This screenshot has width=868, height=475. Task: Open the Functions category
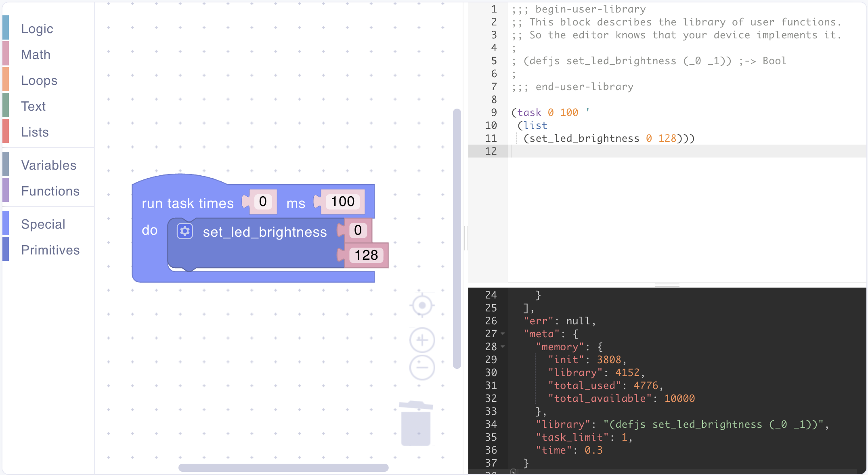coord(50,191)
